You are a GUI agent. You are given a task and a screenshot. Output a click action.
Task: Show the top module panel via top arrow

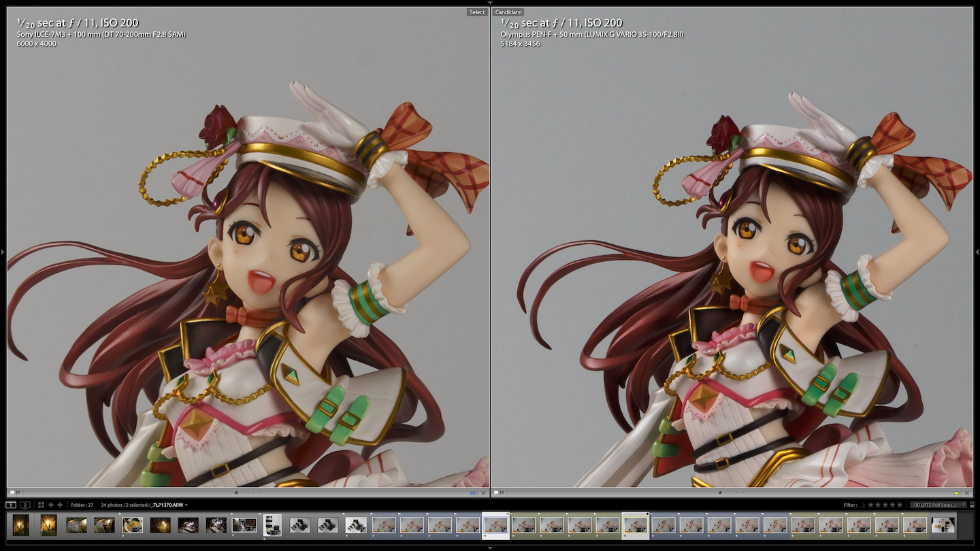tap(490, 3)
